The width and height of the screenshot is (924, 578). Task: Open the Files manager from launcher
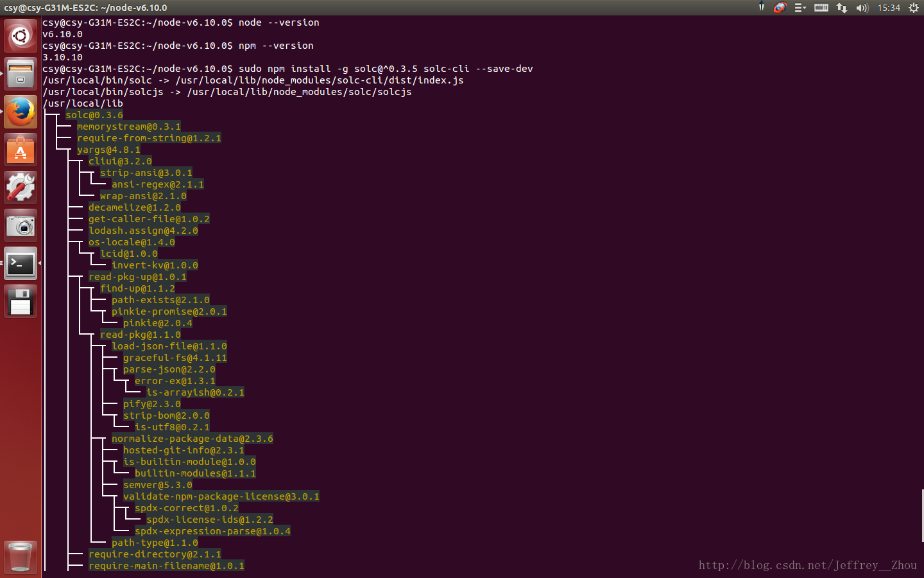pos(21,73)
